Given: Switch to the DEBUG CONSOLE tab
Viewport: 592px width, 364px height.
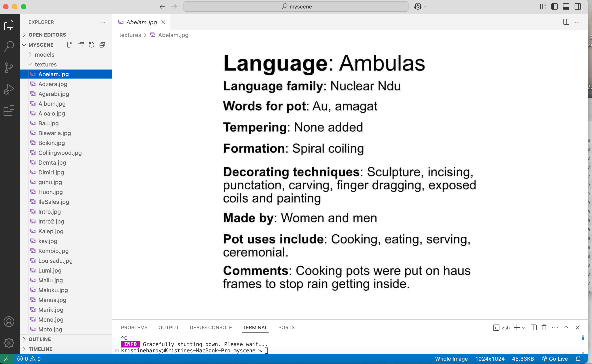Looking at the screenshot, I should [x=211, y=327].
